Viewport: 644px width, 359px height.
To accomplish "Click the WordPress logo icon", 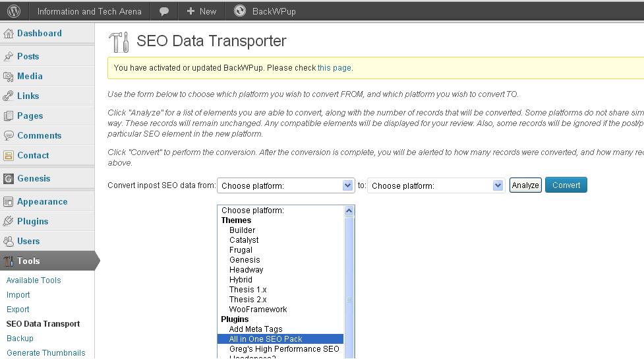I will click(13, 11).
